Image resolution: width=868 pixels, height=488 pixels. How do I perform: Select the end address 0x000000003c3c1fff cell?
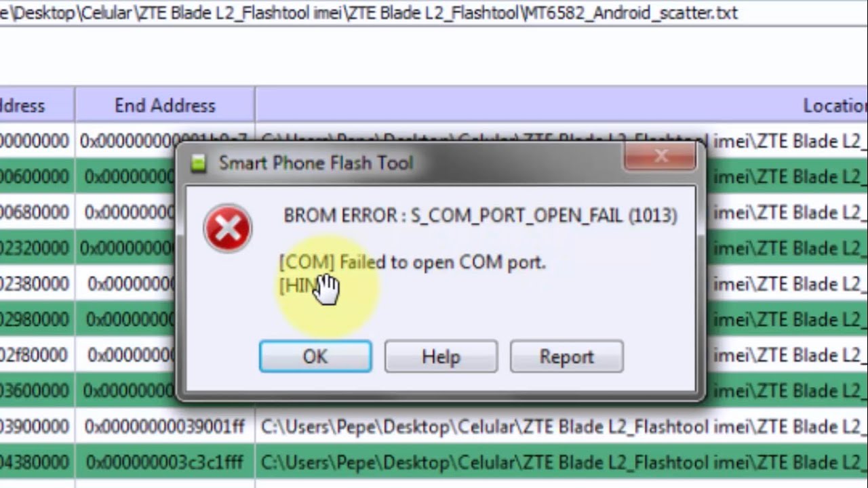click(165, 462)
